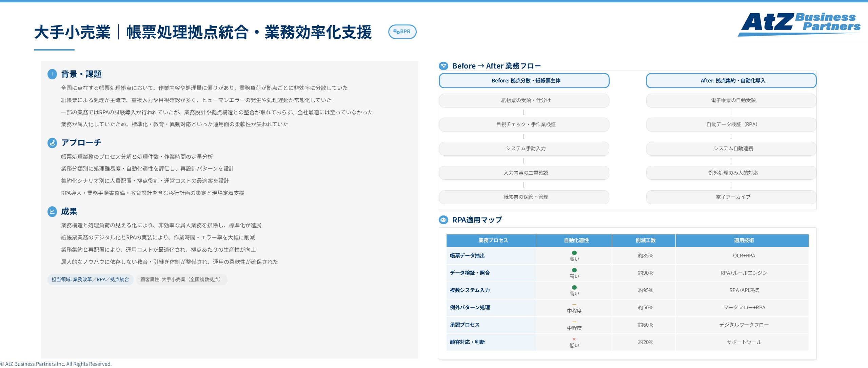Select the robot icon next to RPA適用マップ
Viewport: 868px width, 368px height.
443,220
